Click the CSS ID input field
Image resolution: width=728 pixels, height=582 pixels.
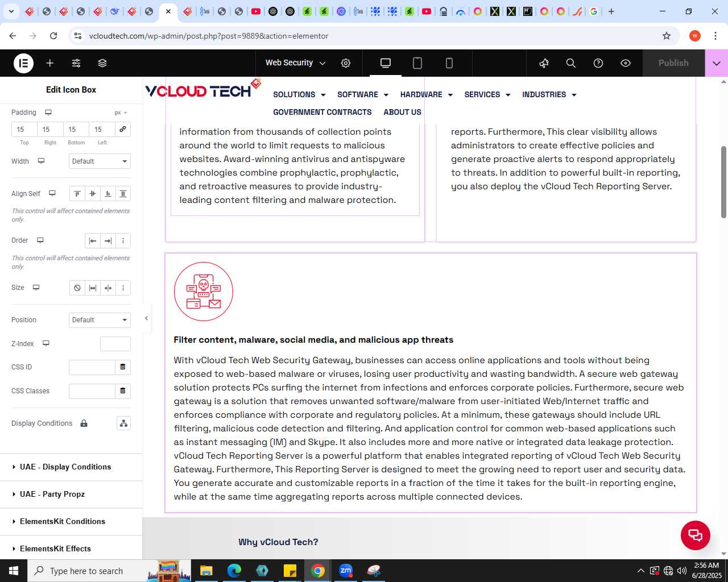pos(92,367)
